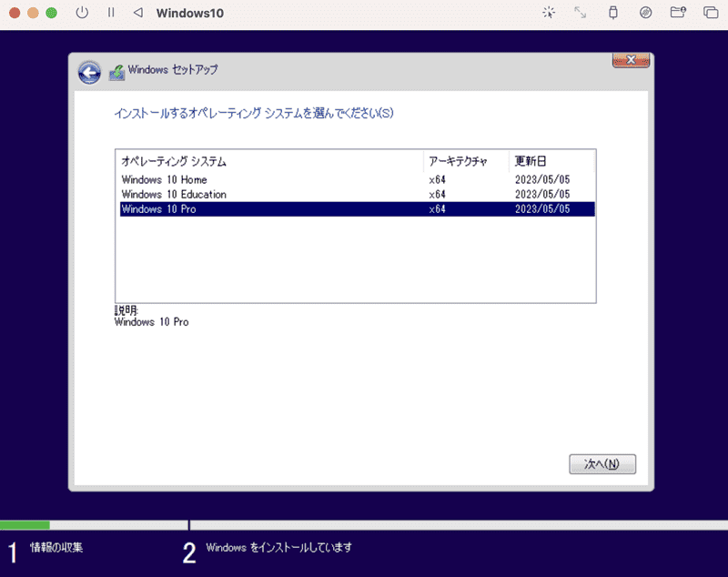728x577 pixels.
Task: Click the green macOS fullscreen button
Action: pos(52,13)
